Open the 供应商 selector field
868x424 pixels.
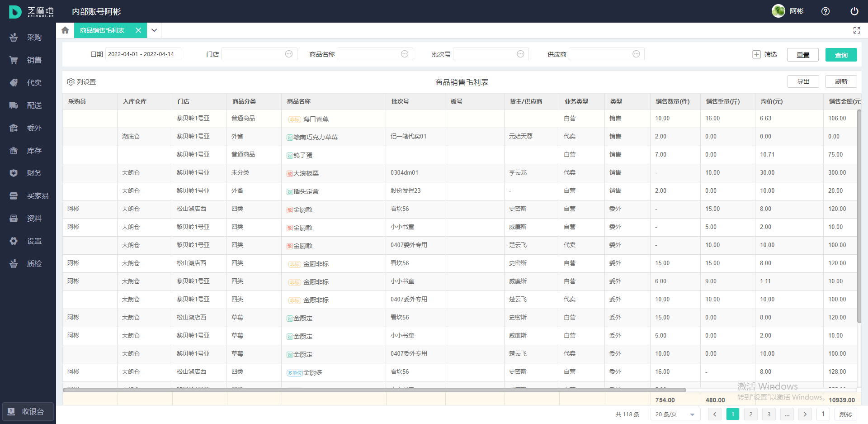click(x=606, y=54)
